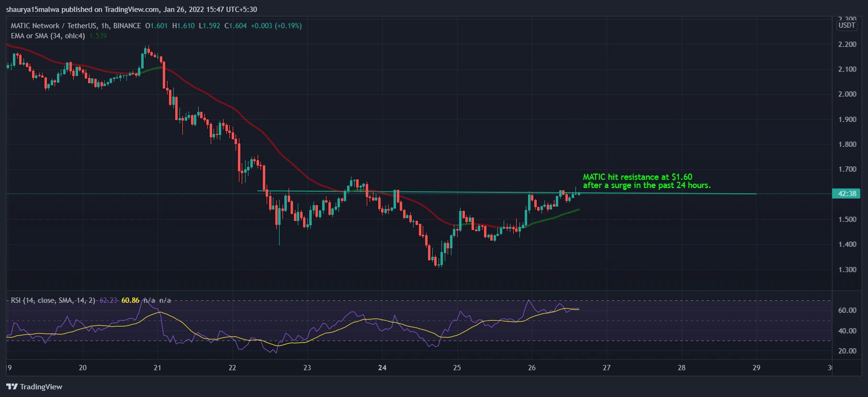Click date 28 on time axis

681,367
